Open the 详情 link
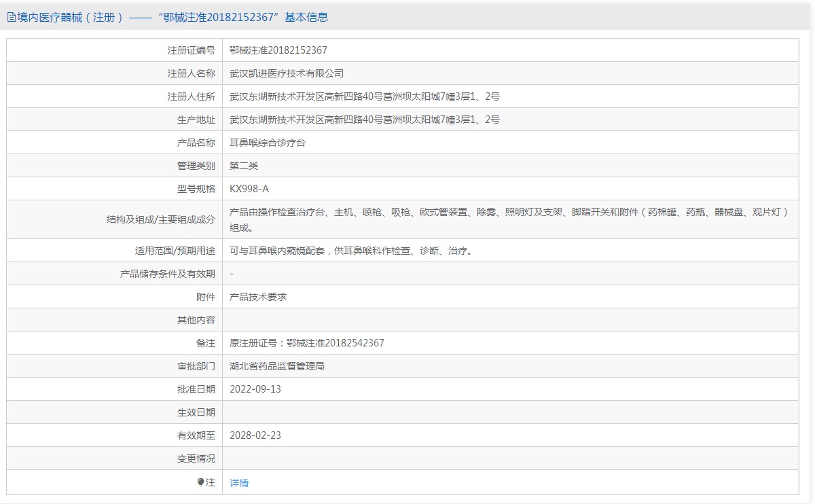This screenshot has height=504, width=815. (x=239, y=483)
